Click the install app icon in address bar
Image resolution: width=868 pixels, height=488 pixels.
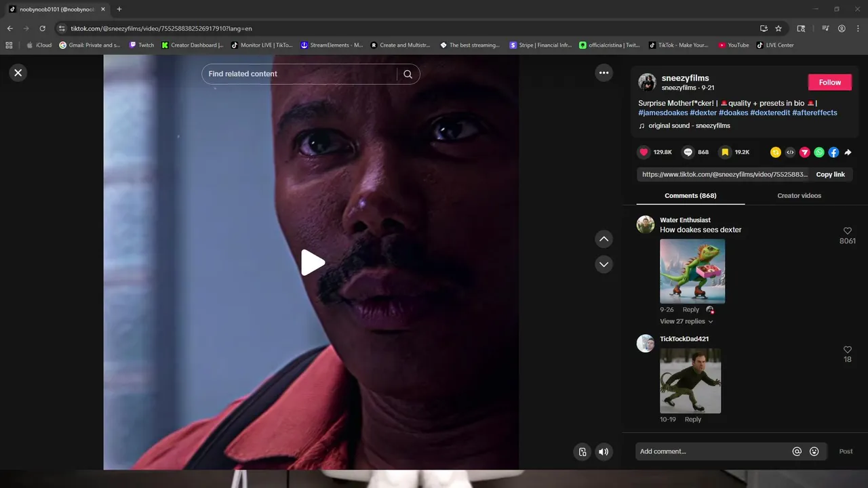pos(764,28)
